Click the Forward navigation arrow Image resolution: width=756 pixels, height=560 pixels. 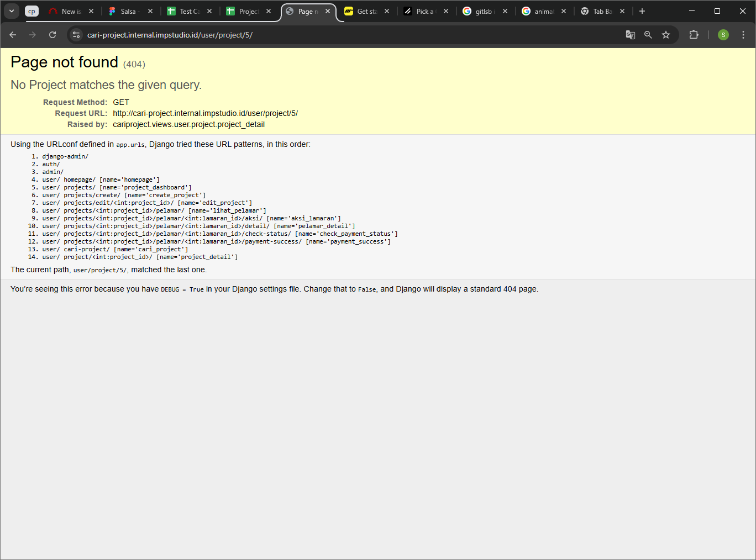click(x=33, y=35)
